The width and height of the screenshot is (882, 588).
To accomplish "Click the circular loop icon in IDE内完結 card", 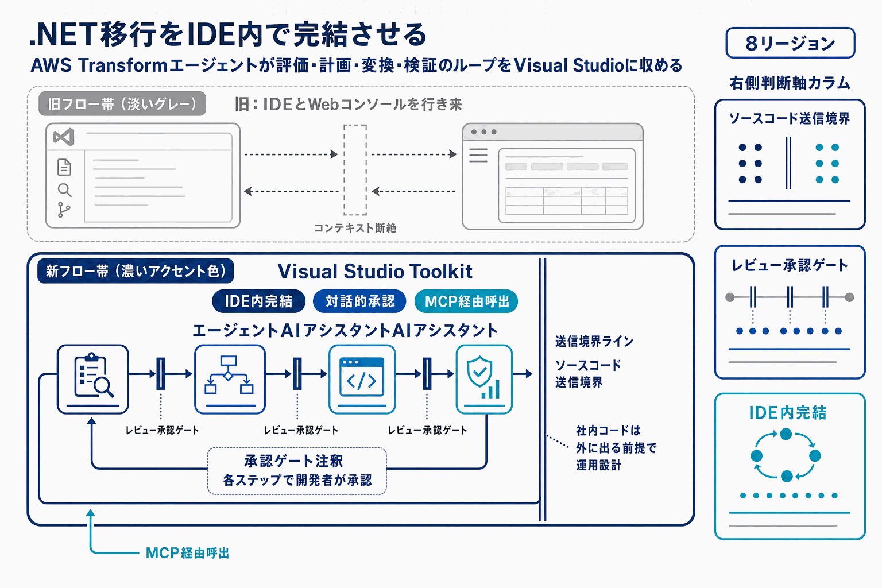I will click(x=786, y=455).
